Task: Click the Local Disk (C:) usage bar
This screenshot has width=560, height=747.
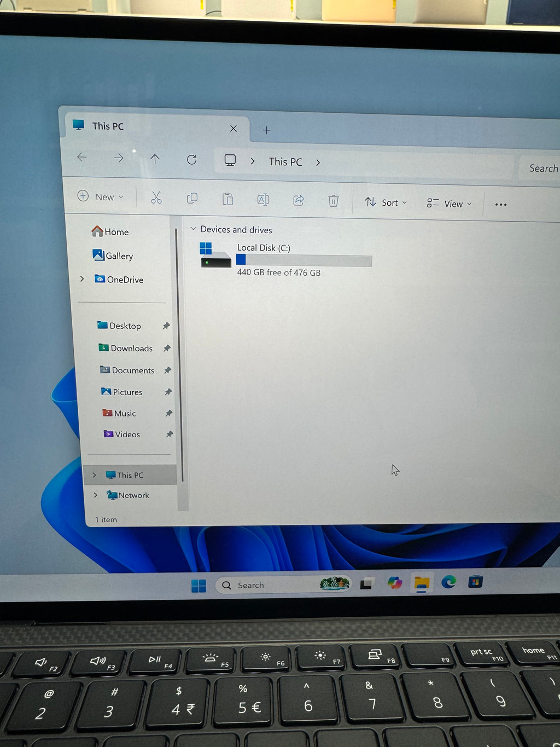Action: tap(304, 260)
